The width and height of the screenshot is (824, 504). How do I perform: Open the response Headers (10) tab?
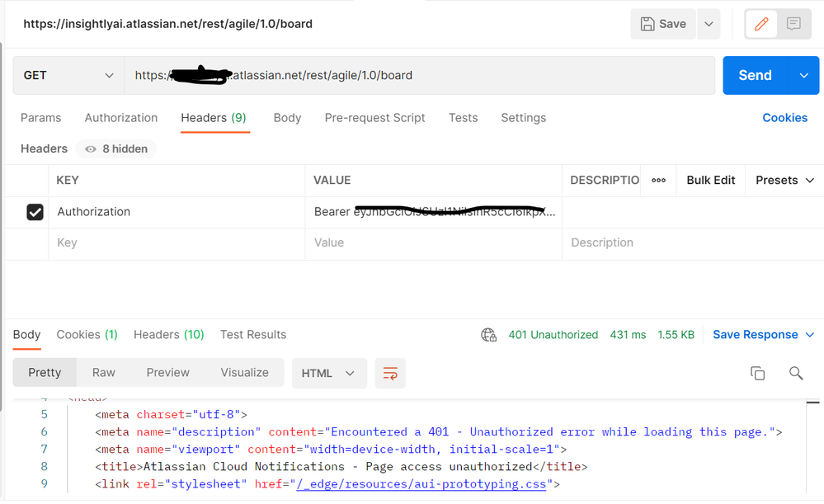[x=169, y=335]
